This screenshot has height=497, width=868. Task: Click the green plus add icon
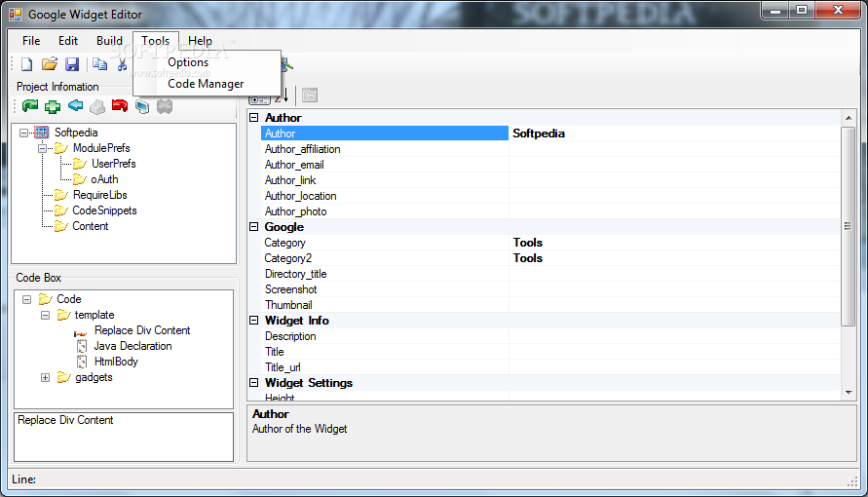coord(53,106)
